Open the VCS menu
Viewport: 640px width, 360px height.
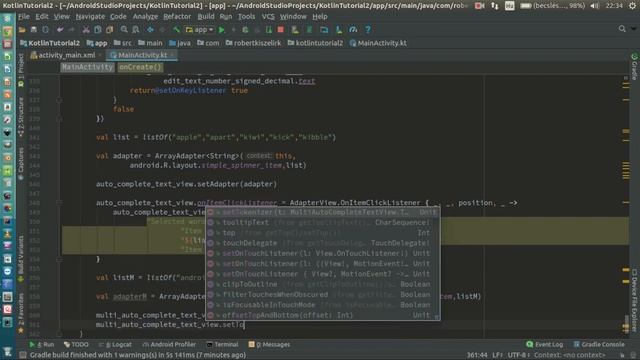coord(268,16)
